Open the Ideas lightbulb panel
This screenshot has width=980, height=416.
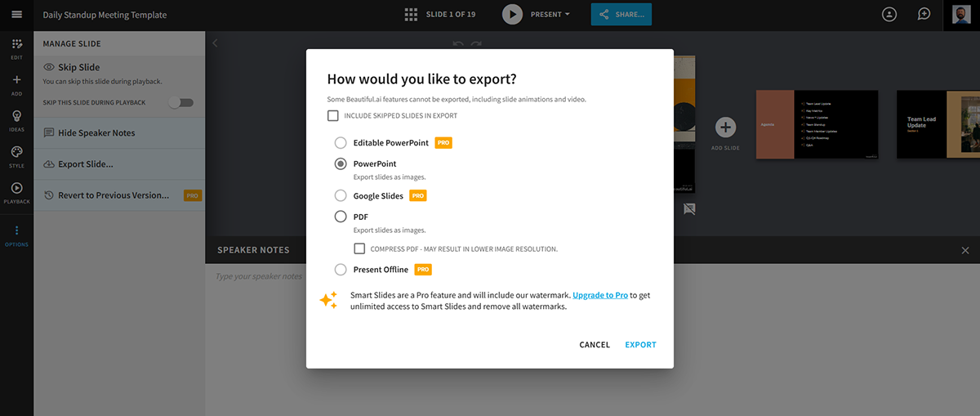pos(16,120)
